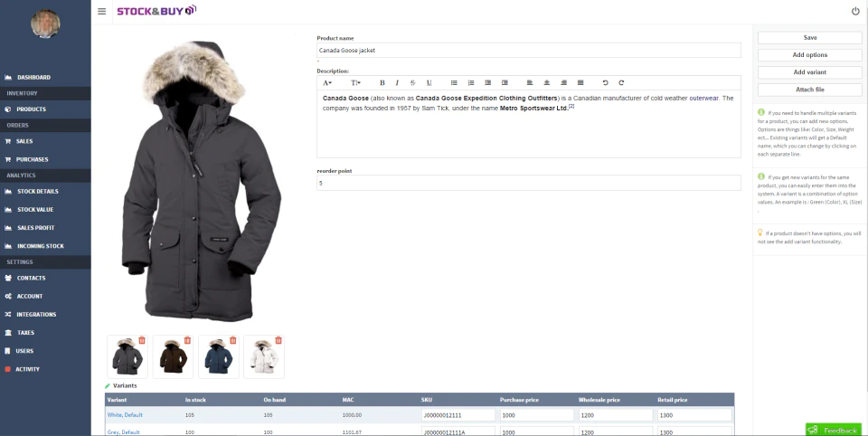The height and width of the screenshot is (436, 868).
Task: Open the text size dropdown
Action: [x=355, y=82]
